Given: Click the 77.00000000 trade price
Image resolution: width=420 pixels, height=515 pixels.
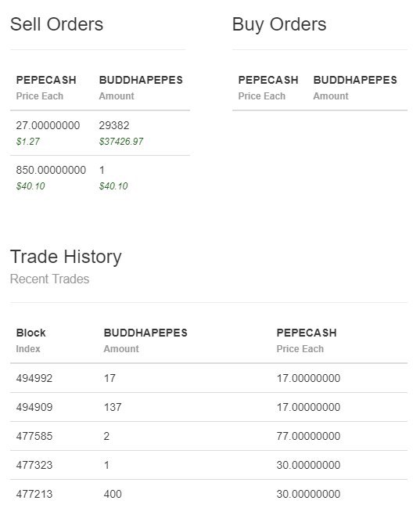Looking at the screenshot, I should coord(308,436).
